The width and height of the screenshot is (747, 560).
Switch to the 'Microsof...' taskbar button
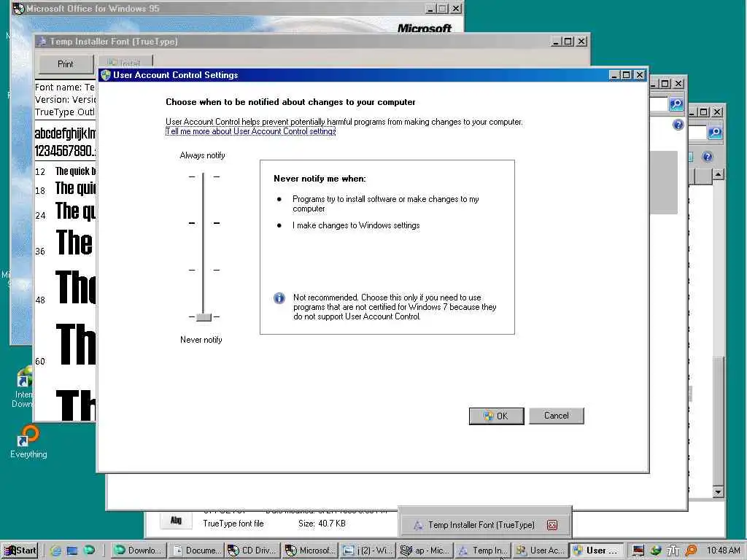[x=309, y=551]
